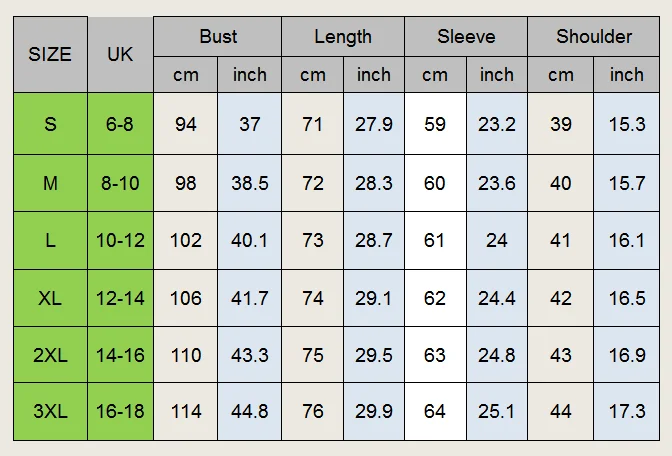Select the Bust header cell
The height and width of the screenshot is (456, 672).
[x=218, y=37]
